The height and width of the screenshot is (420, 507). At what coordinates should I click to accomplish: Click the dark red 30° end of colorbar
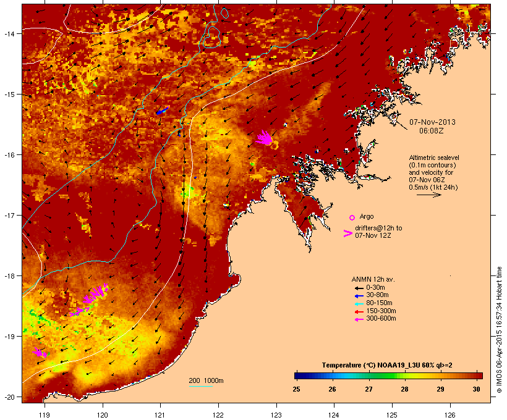pyautogui.click(x=478, y=376)
